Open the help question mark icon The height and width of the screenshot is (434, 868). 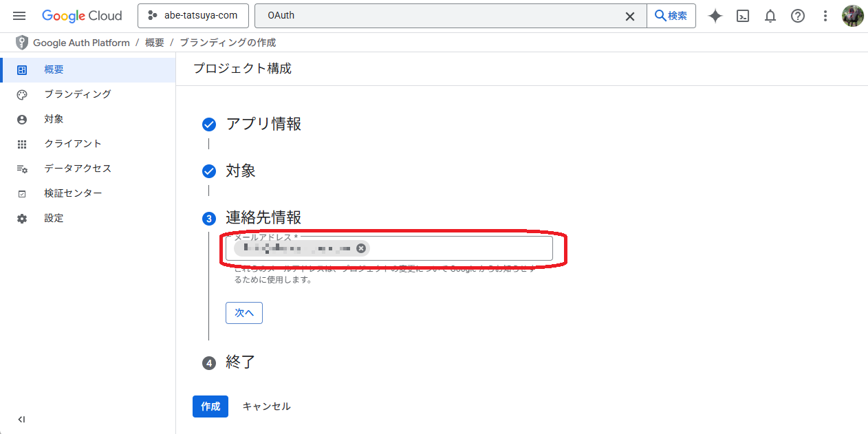[798, 16]
